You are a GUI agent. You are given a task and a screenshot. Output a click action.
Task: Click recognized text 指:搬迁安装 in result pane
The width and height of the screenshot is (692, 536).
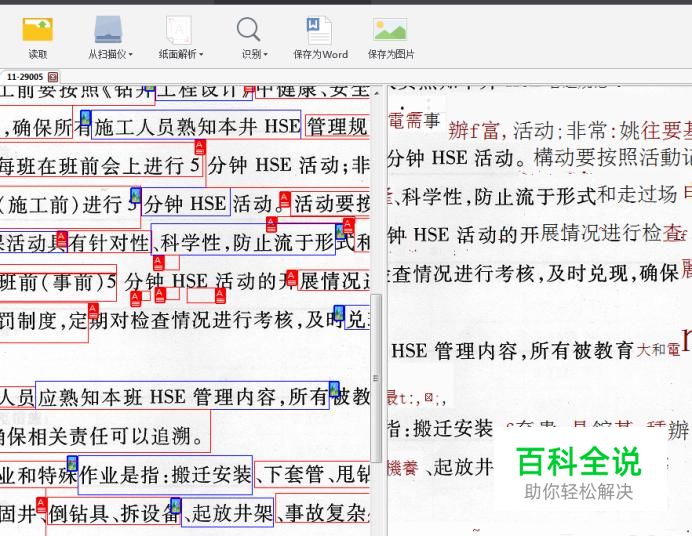click(x=440, y=428)
